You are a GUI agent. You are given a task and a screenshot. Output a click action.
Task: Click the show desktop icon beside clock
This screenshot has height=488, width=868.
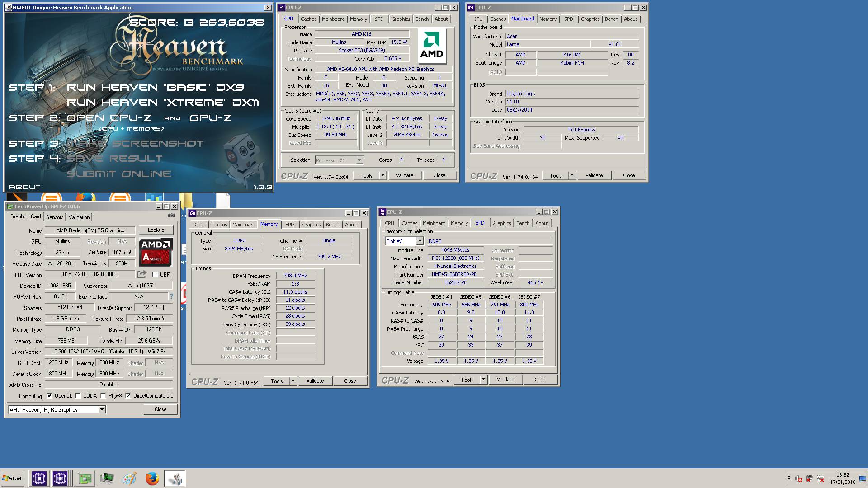pos(862,479)
